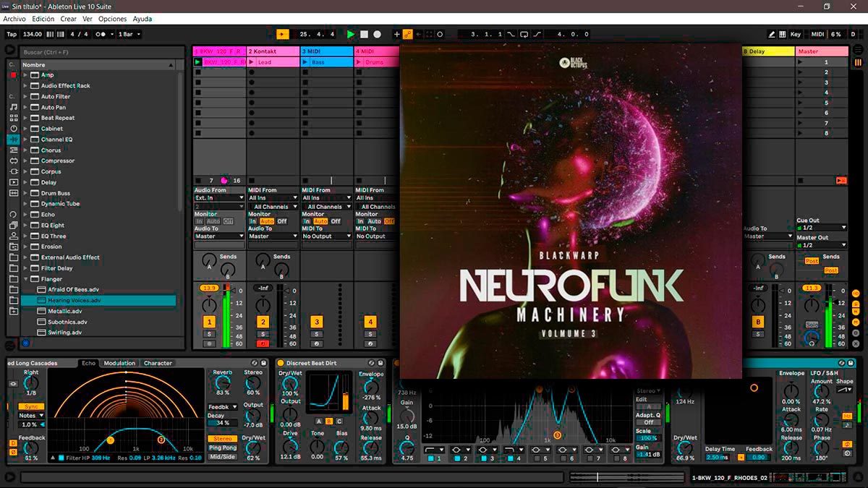Screen dimensions: 868x488
Task: Switch to the Modulation tab in Echo
Action: [x=119, y=363]
